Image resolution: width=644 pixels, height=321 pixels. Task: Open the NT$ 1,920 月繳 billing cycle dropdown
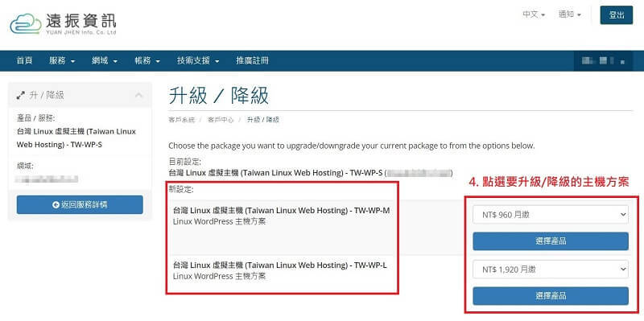(x=551, y=270)
